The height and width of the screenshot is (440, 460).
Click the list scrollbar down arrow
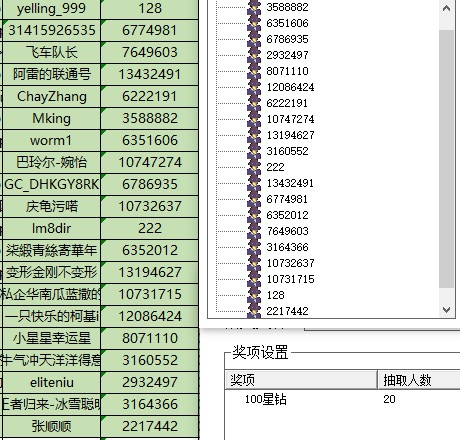pyautogui.click(x=446, y=310)
